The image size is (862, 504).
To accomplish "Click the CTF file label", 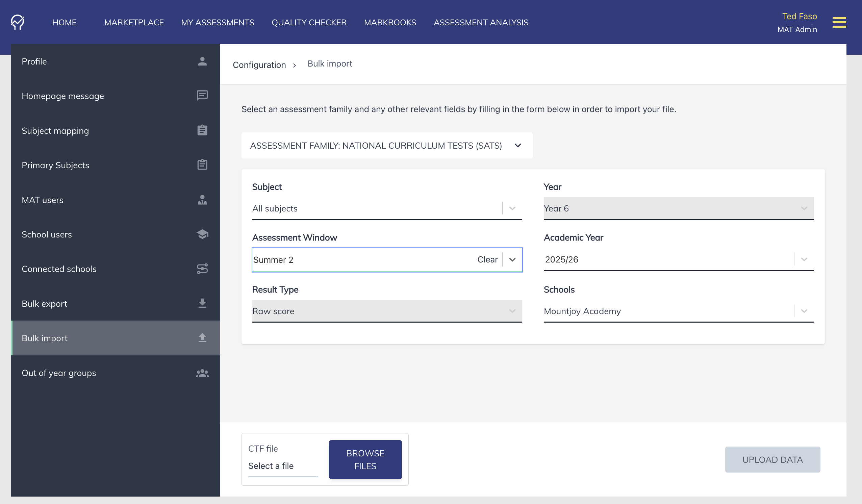I will tap(263, 449).
